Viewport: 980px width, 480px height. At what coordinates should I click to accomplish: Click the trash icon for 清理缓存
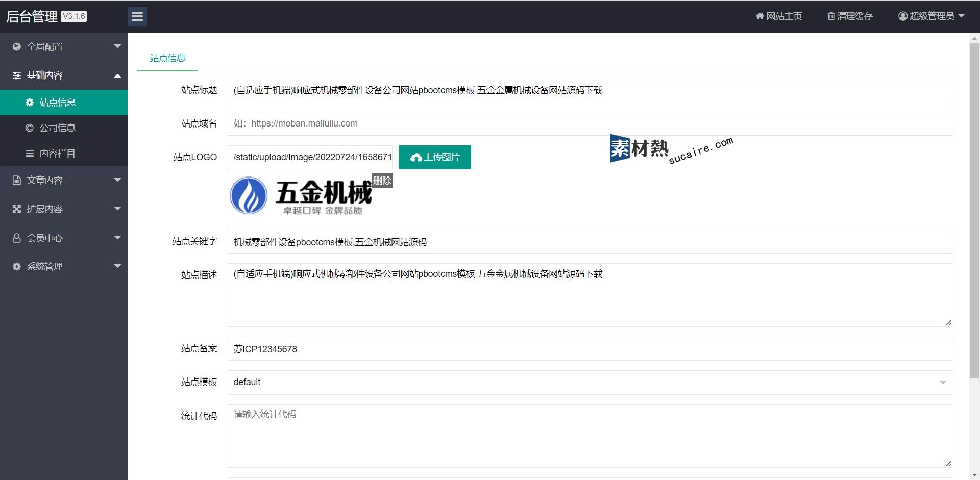tap(831, 16)
